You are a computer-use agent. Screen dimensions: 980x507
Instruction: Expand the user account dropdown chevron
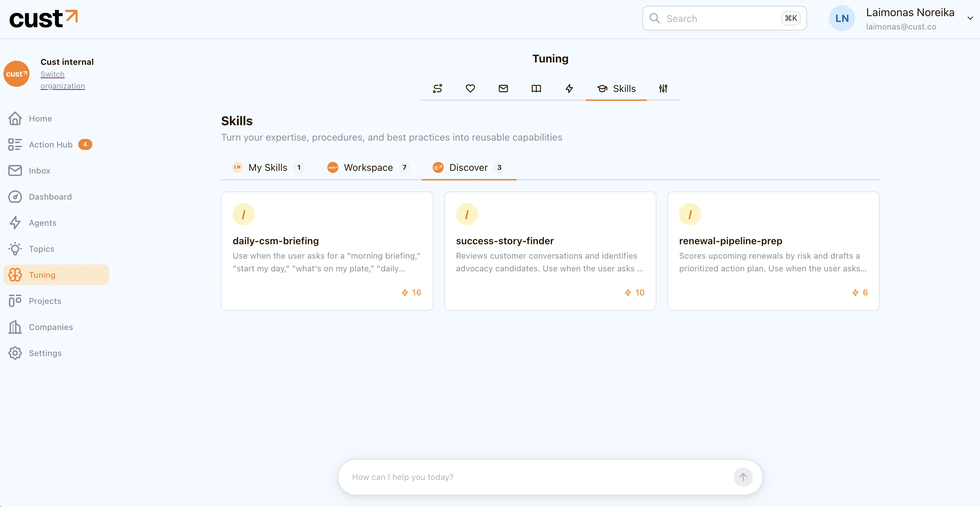pos(970,18)
